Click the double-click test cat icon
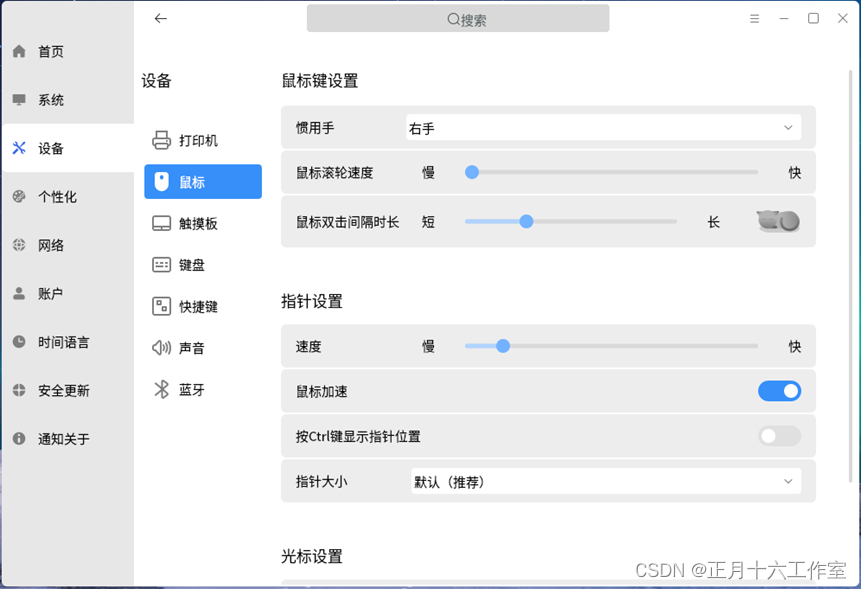 pos(778,221)
